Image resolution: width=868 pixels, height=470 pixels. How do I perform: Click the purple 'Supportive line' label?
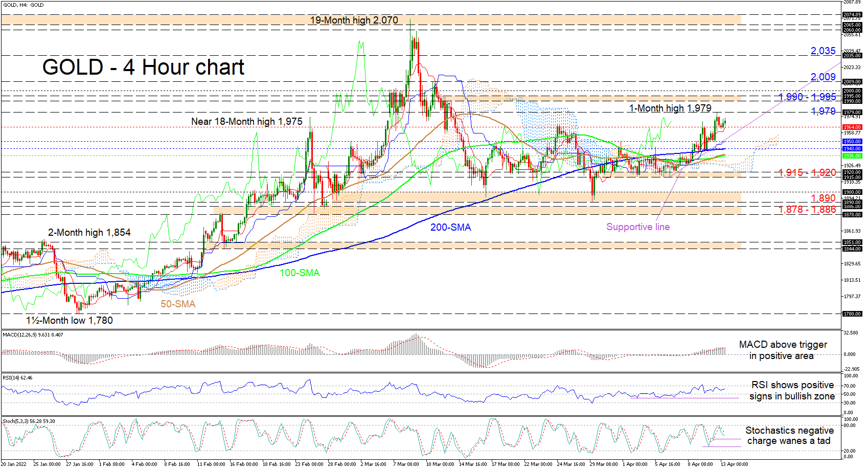pyautogui.click(x=638, y=227)
